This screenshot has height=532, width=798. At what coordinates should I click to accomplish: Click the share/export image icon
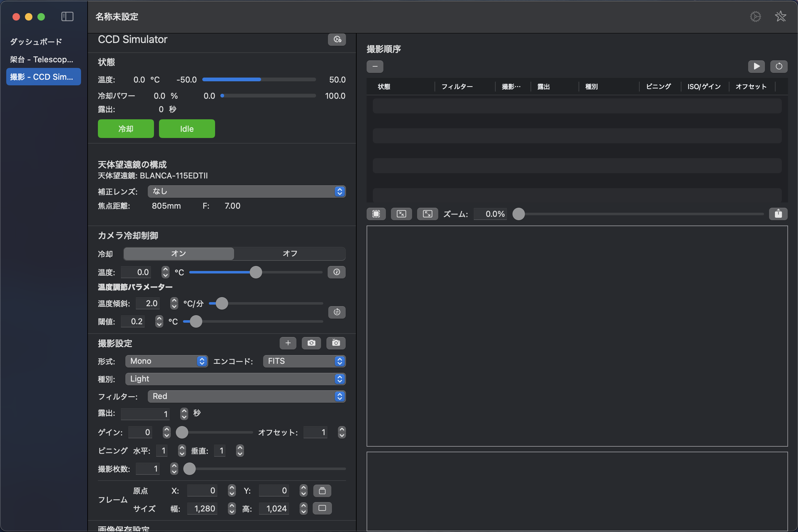(x=778, y=214)
